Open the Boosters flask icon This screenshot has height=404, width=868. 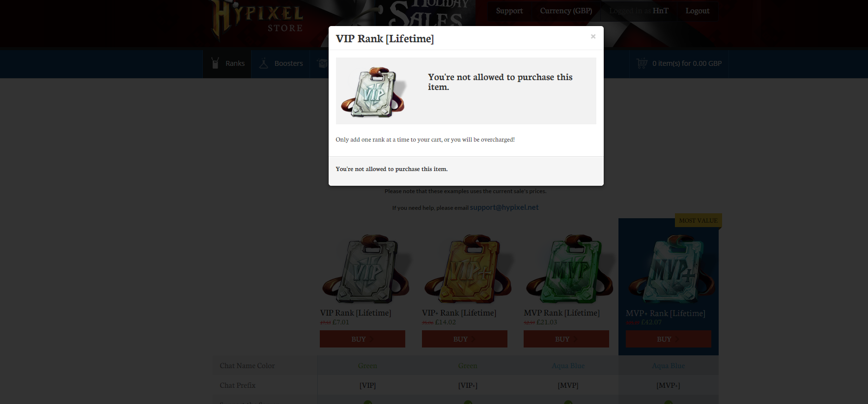click(264, 63)
